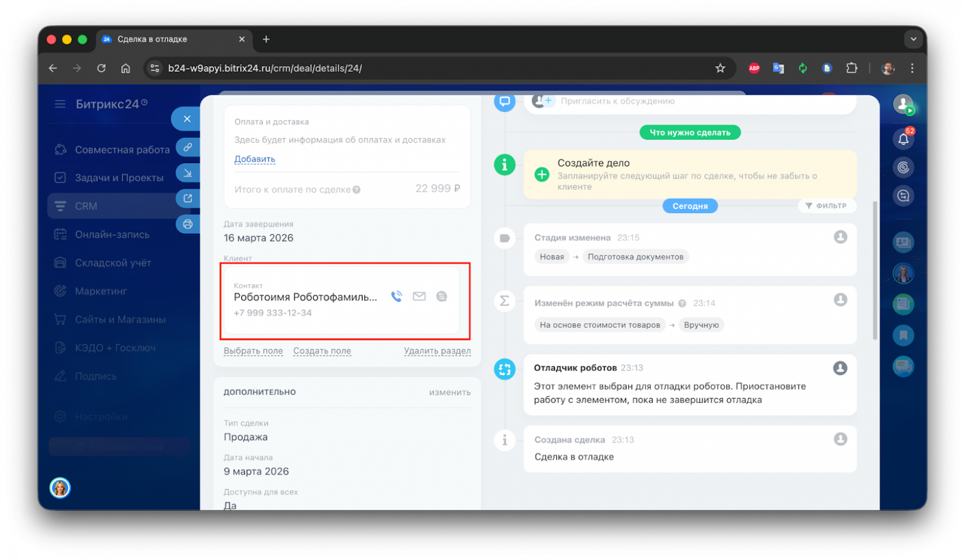965x560 pixels.
Task: Open hamburger menu beside Битрикс24 logo
Action: [x=60, y=104]
